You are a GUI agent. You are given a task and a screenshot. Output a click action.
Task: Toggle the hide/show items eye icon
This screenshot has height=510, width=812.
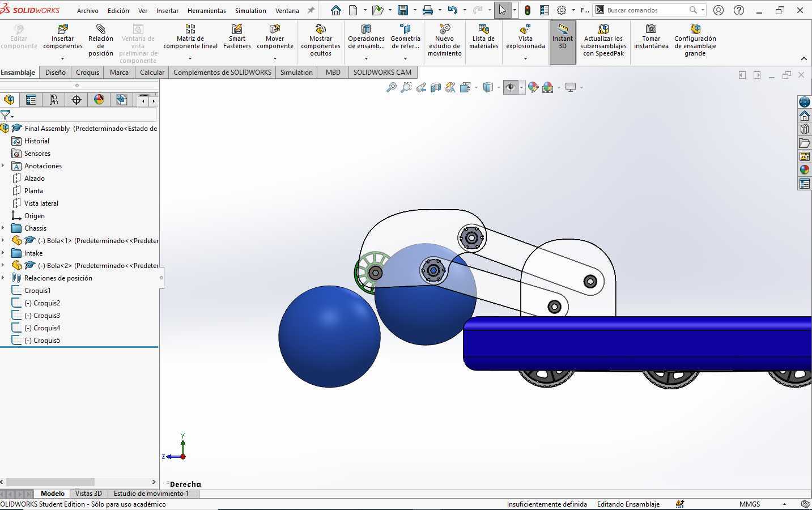[511, 87]
